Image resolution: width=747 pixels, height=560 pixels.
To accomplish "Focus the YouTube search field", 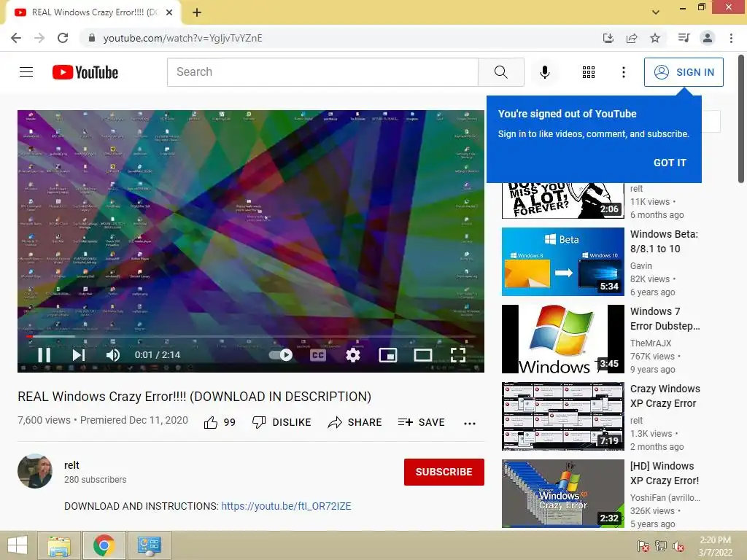I will [x=322, y=72].
